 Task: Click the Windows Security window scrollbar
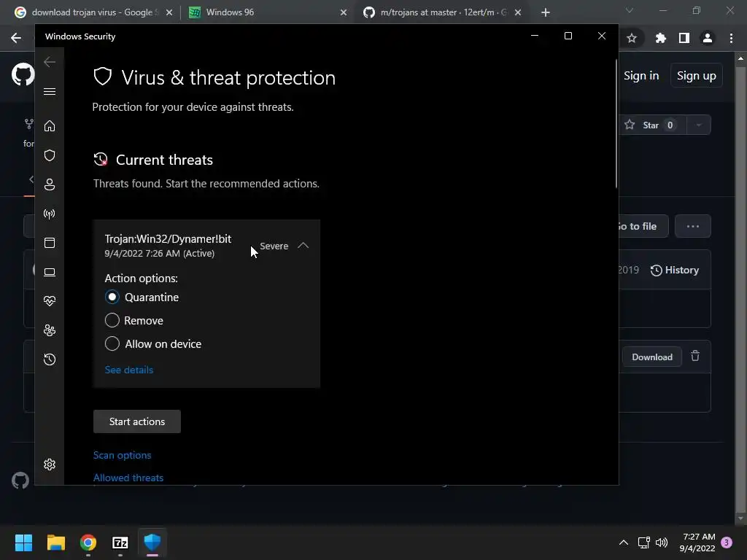click(616, 124)
